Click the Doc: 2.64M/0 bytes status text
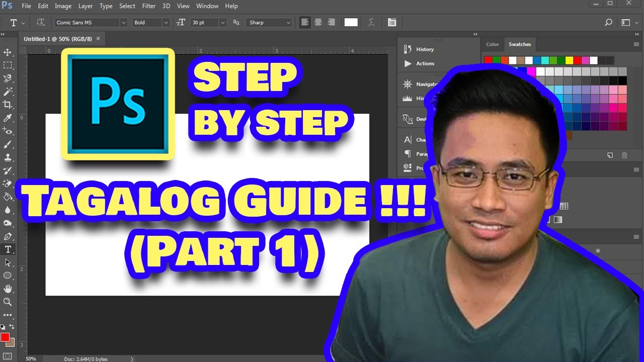644x362 pixels. [86, 359]
